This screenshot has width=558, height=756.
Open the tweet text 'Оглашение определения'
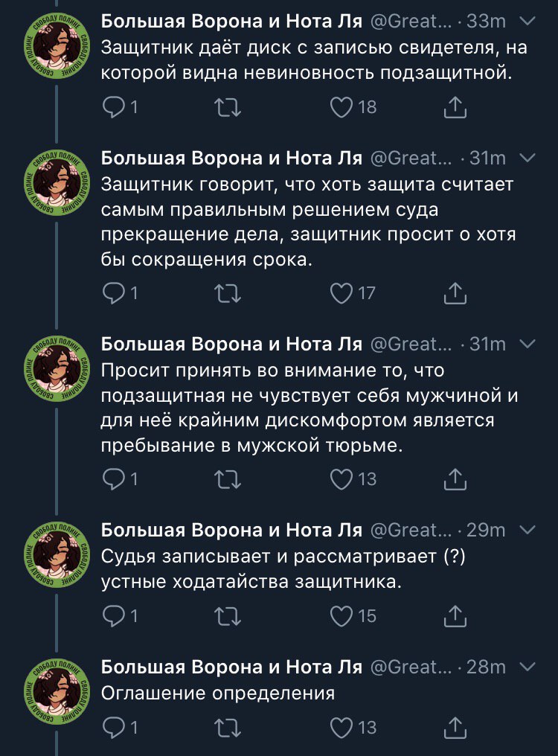[218, 693]
